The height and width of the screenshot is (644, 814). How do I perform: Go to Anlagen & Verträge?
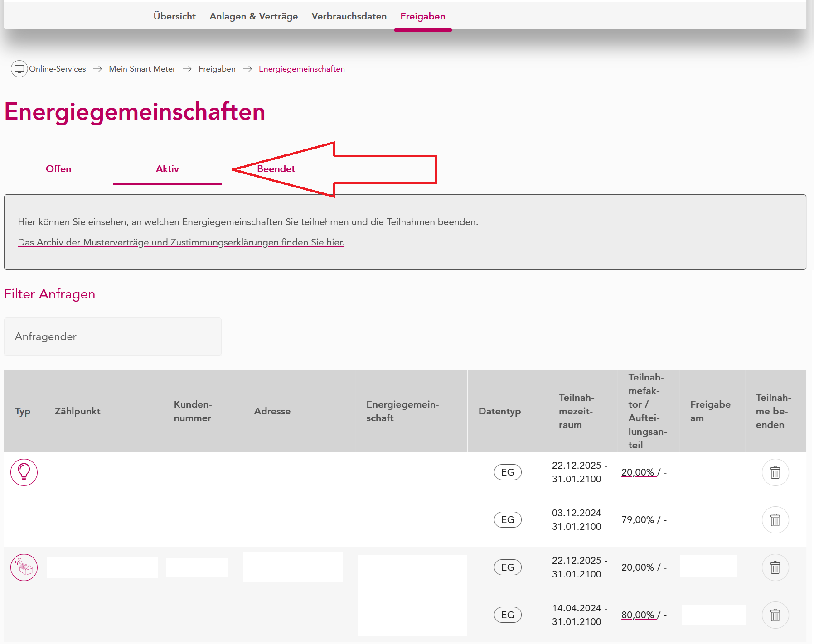254,16
